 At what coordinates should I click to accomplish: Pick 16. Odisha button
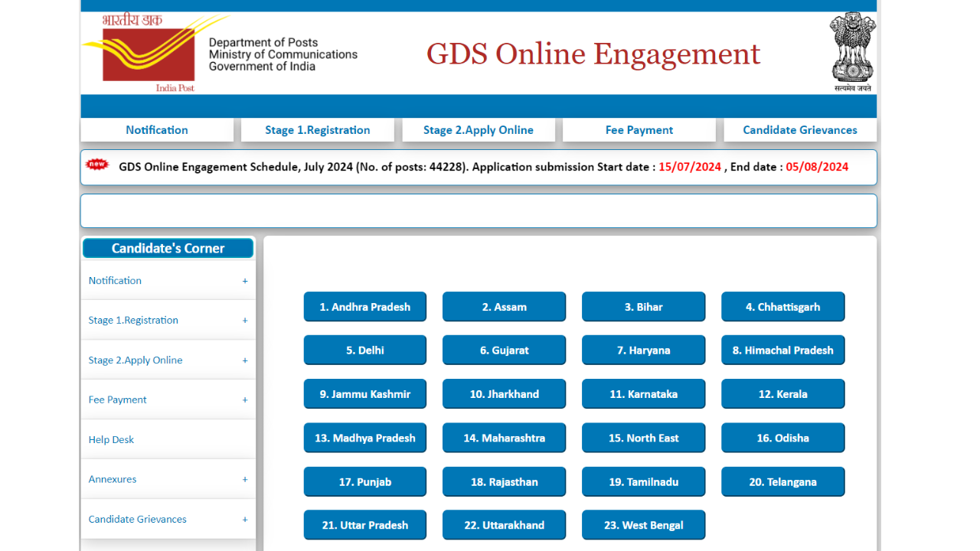[783, 438]
